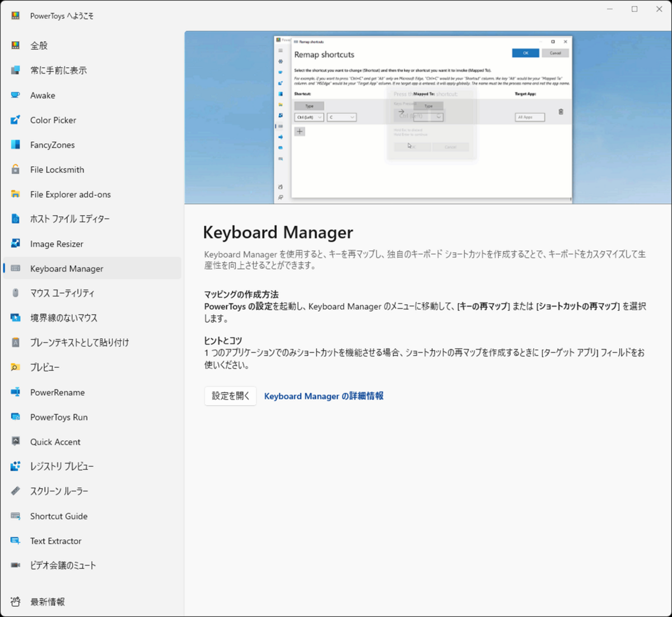
Task: Select the Quick Accent label
Action: pyautogui.click(x=55, y=442)
